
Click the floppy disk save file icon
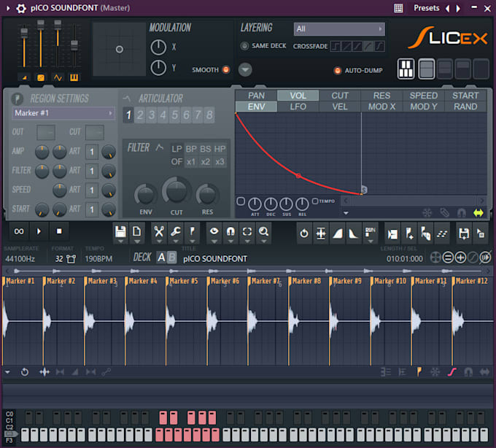(x=120, y=231)
